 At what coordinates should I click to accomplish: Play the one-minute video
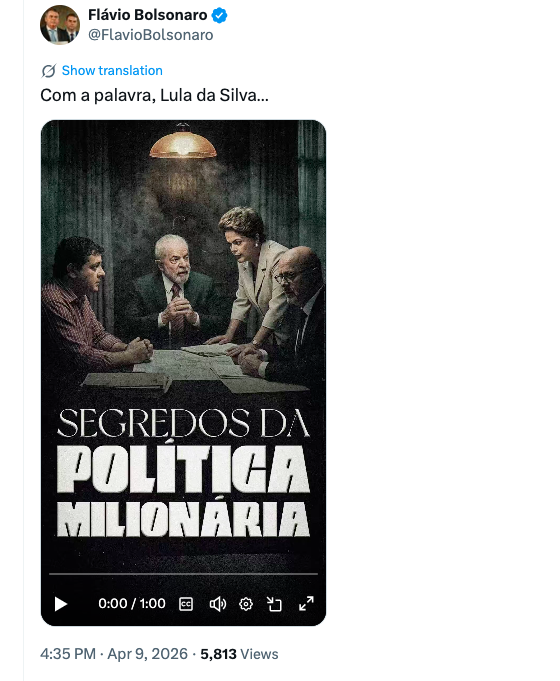61,604
